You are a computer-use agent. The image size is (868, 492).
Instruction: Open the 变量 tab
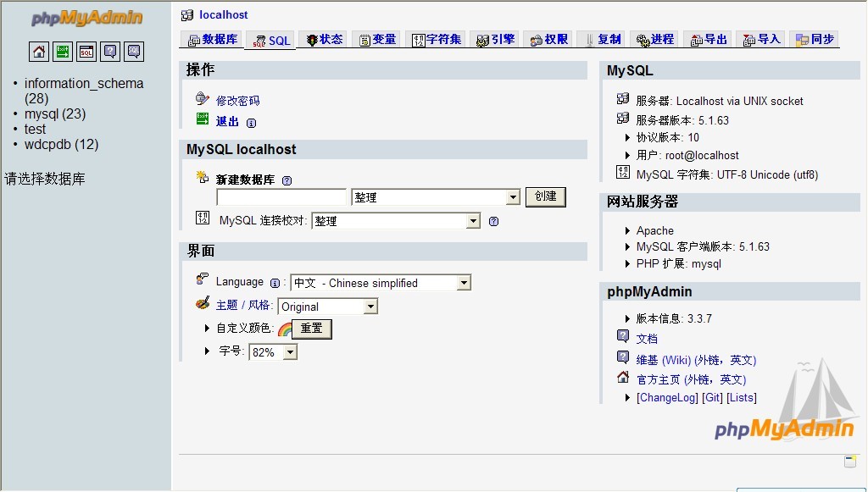377,39
